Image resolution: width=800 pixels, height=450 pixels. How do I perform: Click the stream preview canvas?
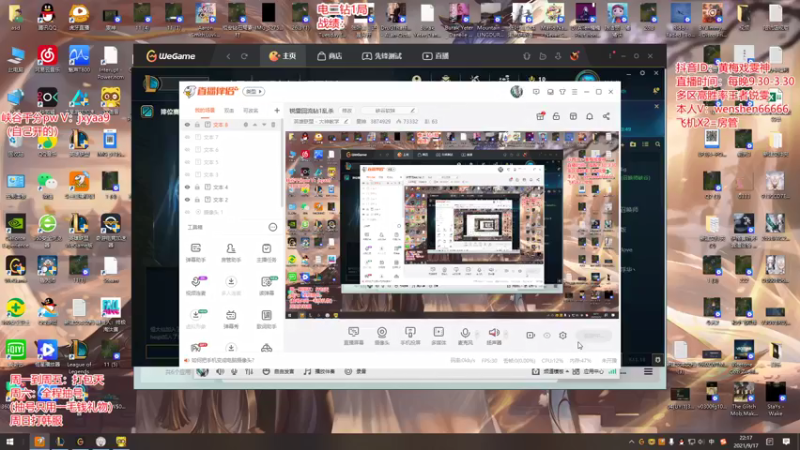[452, 225]
